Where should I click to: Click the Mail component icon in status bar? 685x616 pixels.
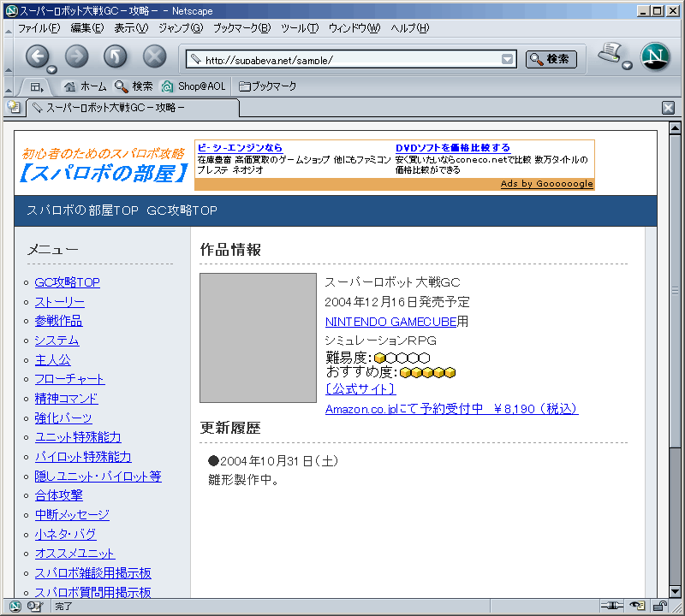coord(35,606)
